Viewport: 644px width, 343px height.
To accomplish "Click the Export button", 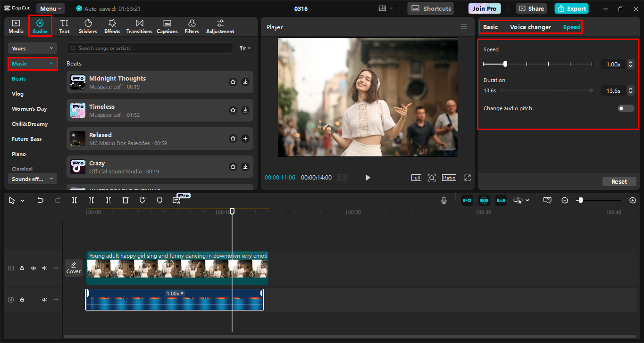I will point(571,8).
